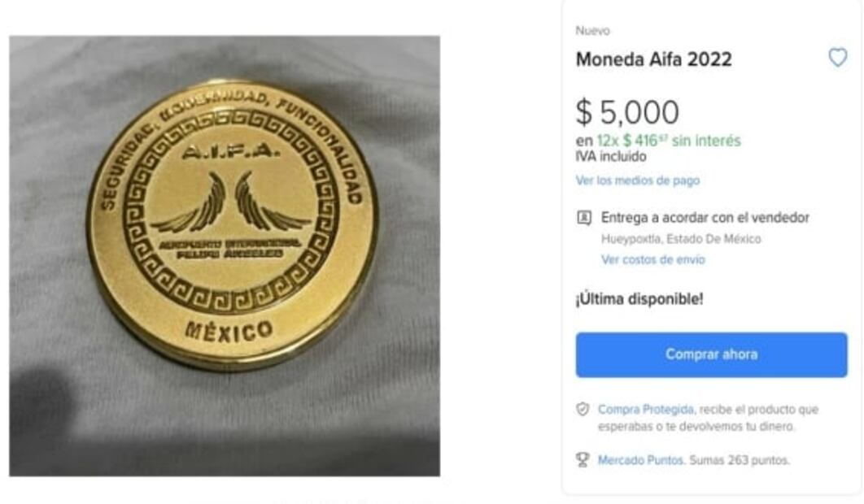864x504 pixels.
Task: Click the Nuevo condition label
Action: pos(593,31)
